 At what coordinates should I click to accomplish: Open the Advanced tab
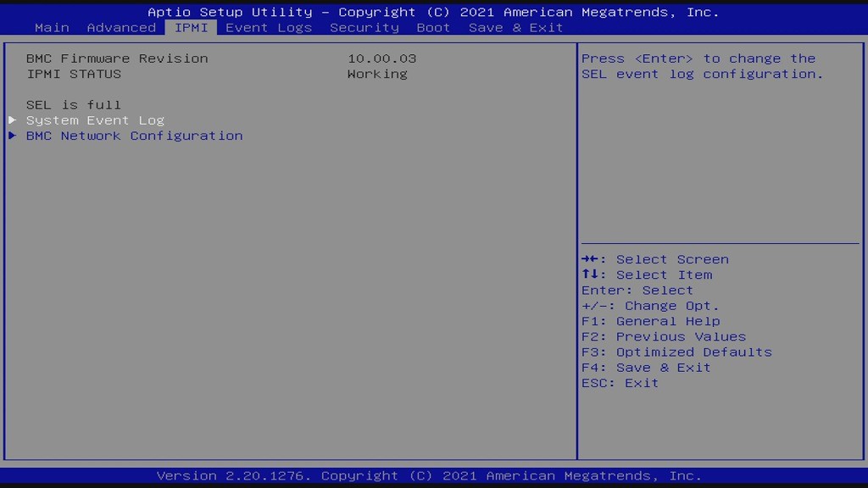pos(121,28)
